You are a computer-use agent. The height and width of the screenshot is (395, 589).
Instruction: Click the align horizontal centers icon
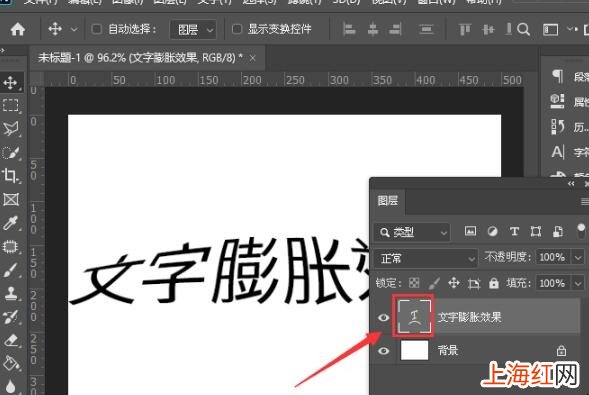click(x=373, y=29)
